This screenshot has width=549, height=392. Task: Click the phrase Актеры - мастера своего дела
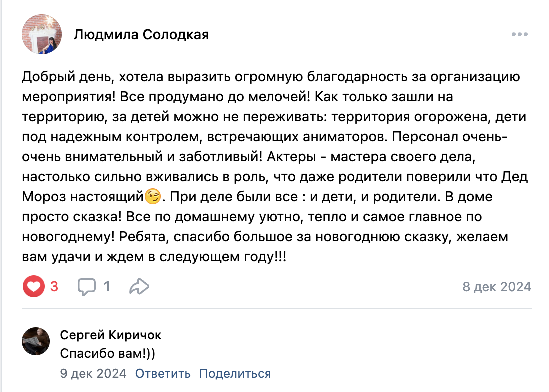pos(369,157)
